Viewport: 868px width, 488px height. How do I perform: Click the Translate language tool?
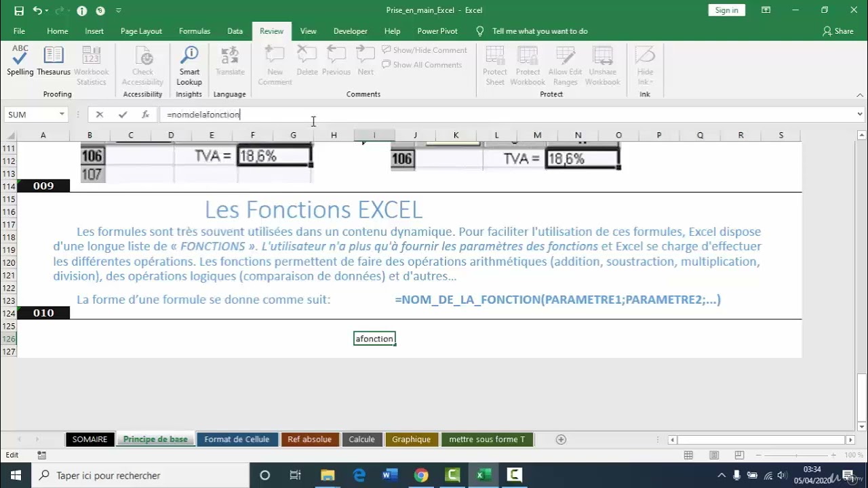[x=230, y=61]
